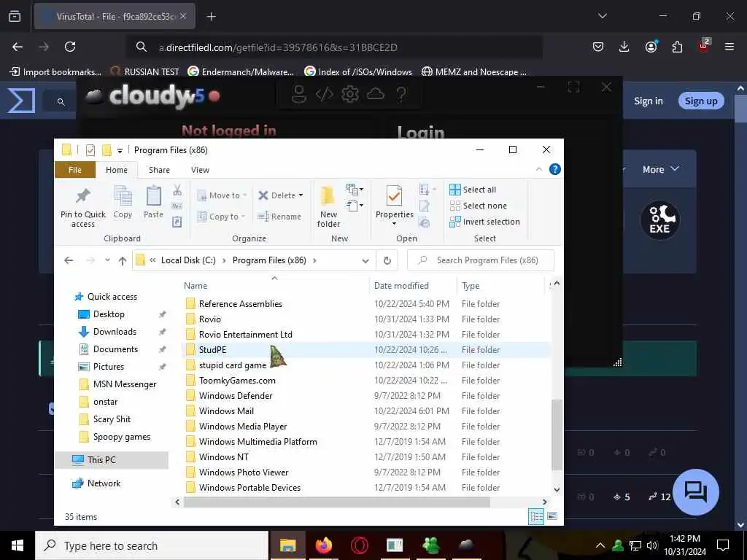Click VirusTotal logo icon
Screen dimensions: 747x560
21,101
